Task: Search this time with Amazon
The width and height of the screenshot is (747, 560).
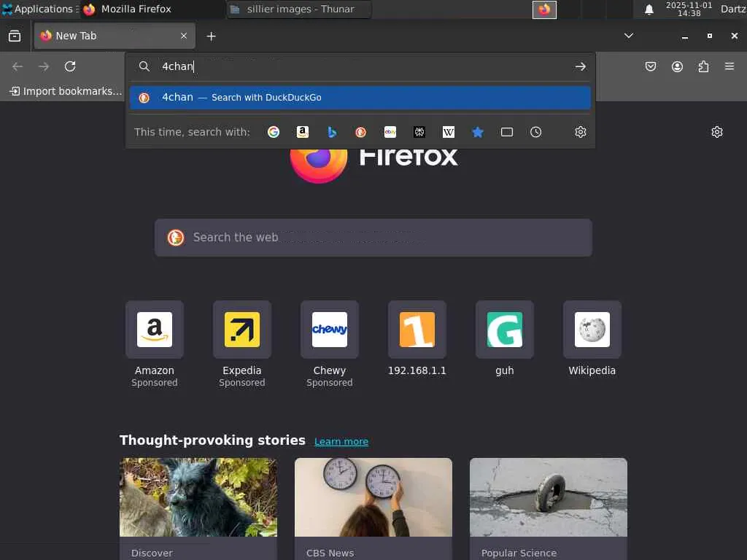Action: pyautogui.click(x=303, y=132)
